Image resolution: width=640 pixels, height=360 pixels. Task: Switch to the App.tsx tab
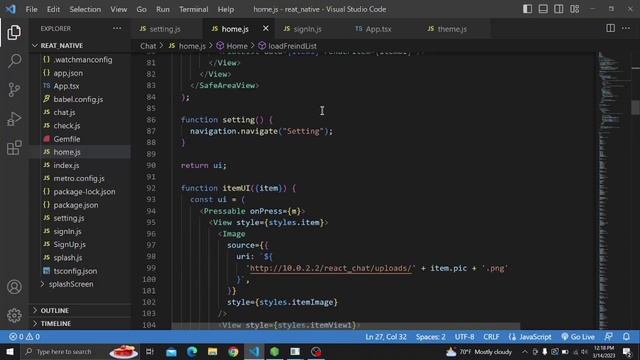382,29
